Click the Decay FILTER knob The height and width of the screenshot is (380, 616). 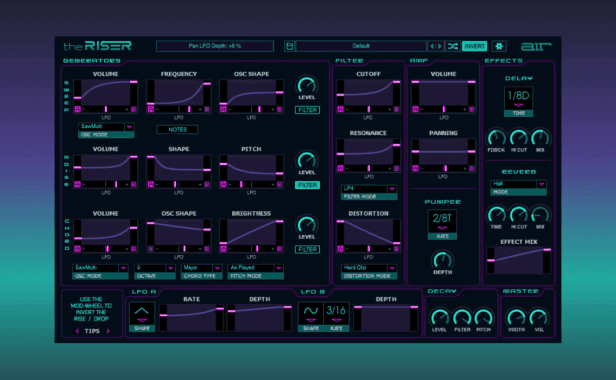click(x=462, y=318)
